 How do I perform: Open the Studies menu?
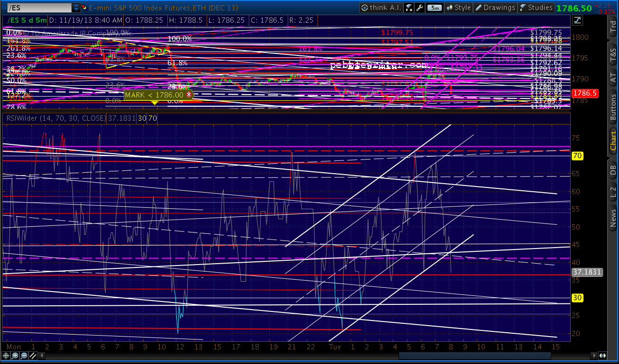tap(537, 8)
